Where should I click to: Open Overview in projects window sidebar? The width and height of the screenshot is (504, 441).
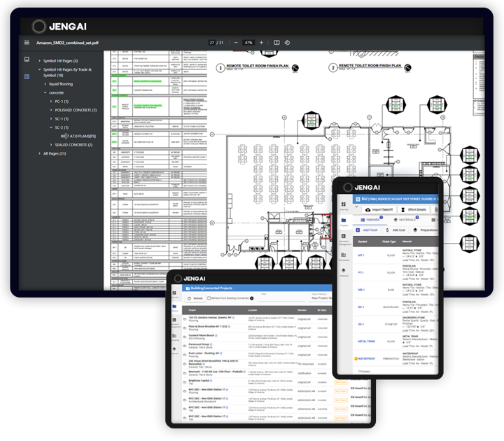click(x=174, y=294)
